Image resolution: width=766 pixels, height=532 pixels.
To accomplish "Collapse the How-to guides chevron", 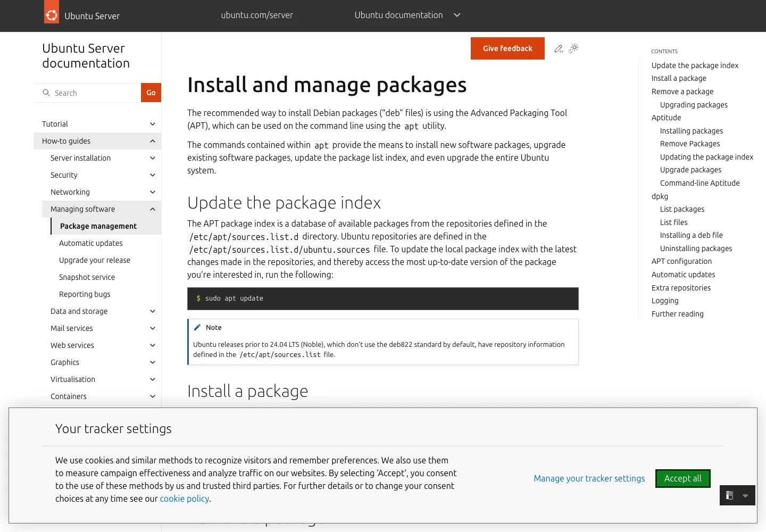I will 153,141.
